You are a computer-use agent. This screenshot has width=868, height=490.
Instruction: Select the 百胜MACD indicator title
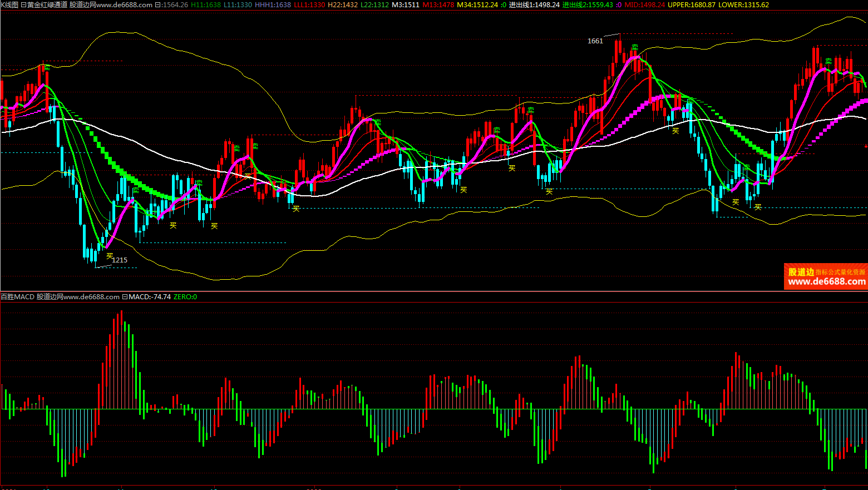click(x=18, y=297)
